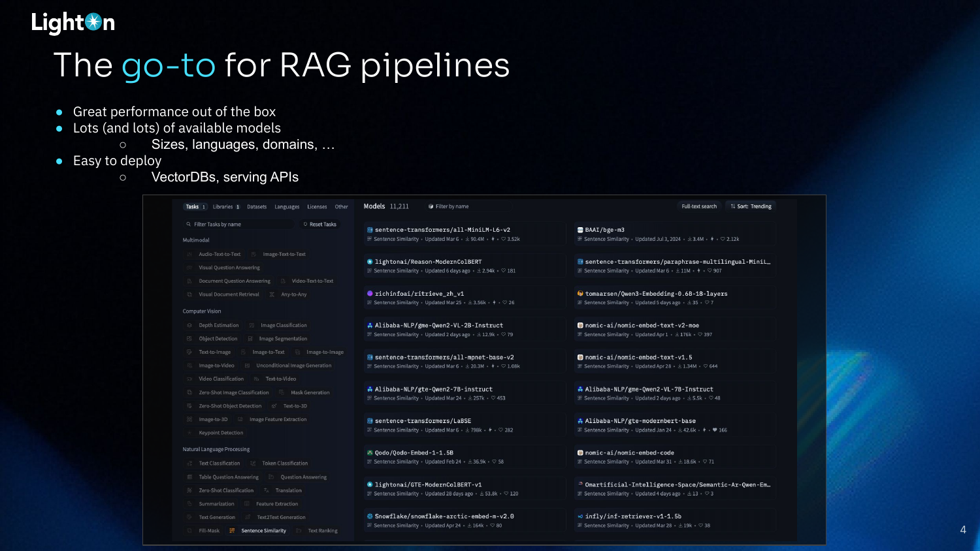Click the nomic-ai avatar beside nomic-embed-text-v2-moe
Viewport: 980px width, 551px height.
580,325
